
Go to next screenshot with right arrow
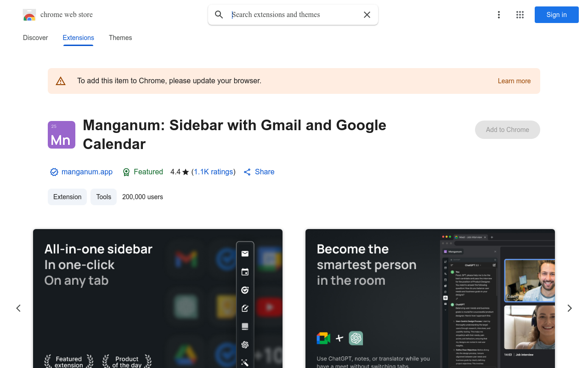click(570, 308)
